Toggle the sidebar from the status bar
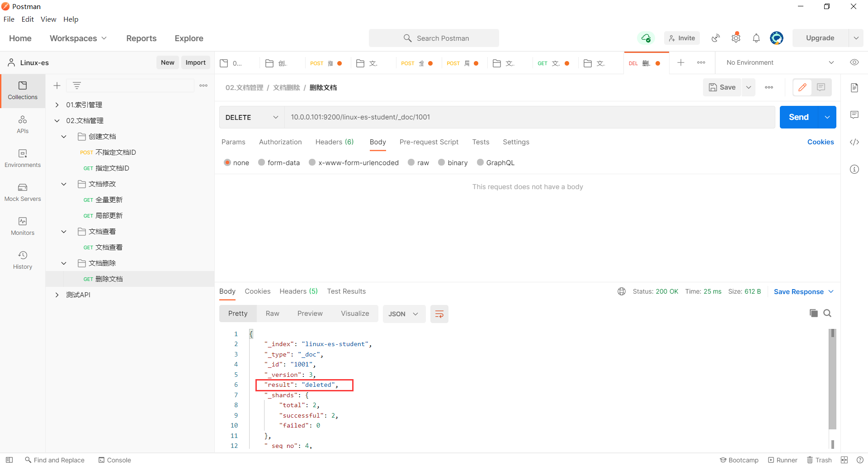The width and height of the screenshot is (868, 466). point(9,460)
